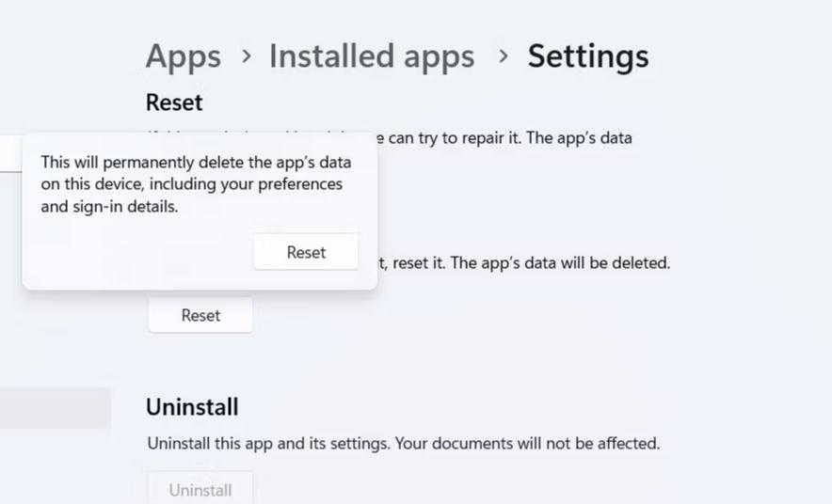Open the Installed apps breadcrumb
832x504 pixels.
(x=372, y=56)
